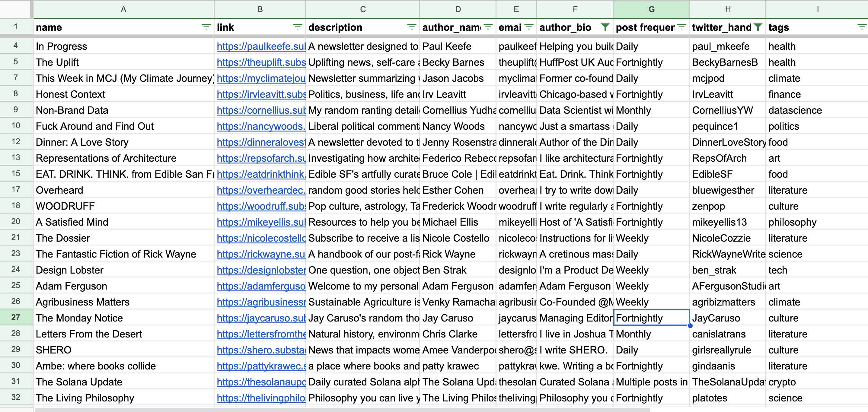Viewport: 868px width, 412px height.
Task: Open overheardec link
Action: click(261, 190)
